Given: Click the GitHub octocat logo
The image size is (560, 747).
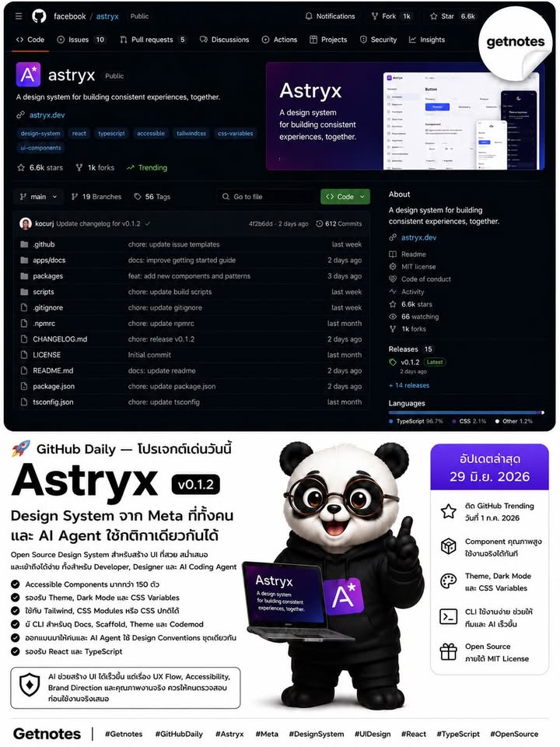Looking at the screenshot, I should tap(39, 16).
